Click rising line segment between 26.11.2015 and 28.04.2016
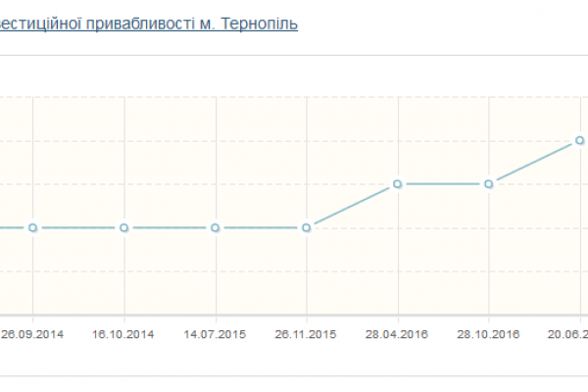 click(x=352, y=206)
